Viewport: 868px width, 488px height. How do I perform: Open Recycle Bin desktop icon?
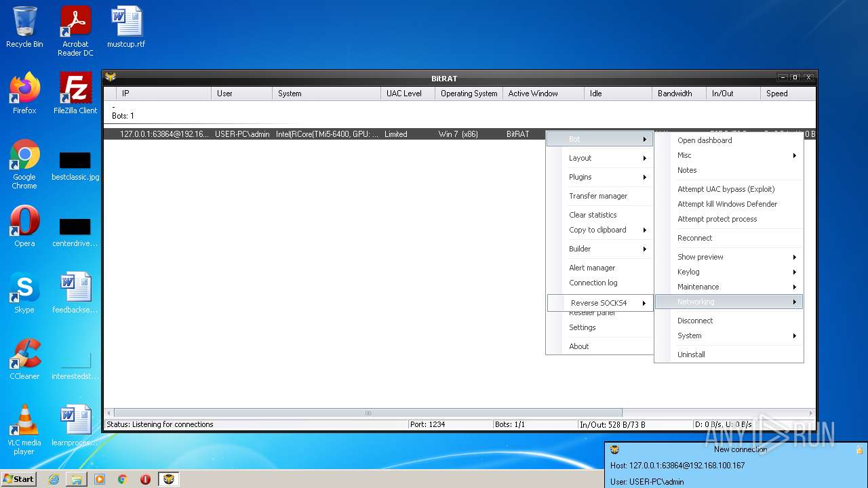click(x=24, y=27)
